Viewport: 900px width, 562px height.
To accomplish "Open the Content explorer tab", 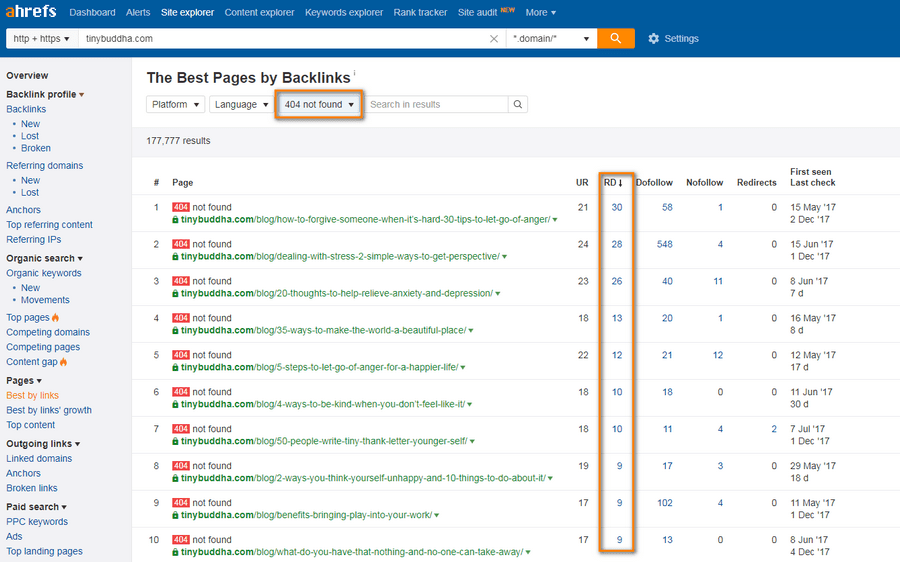I will [x=259, y=12].
